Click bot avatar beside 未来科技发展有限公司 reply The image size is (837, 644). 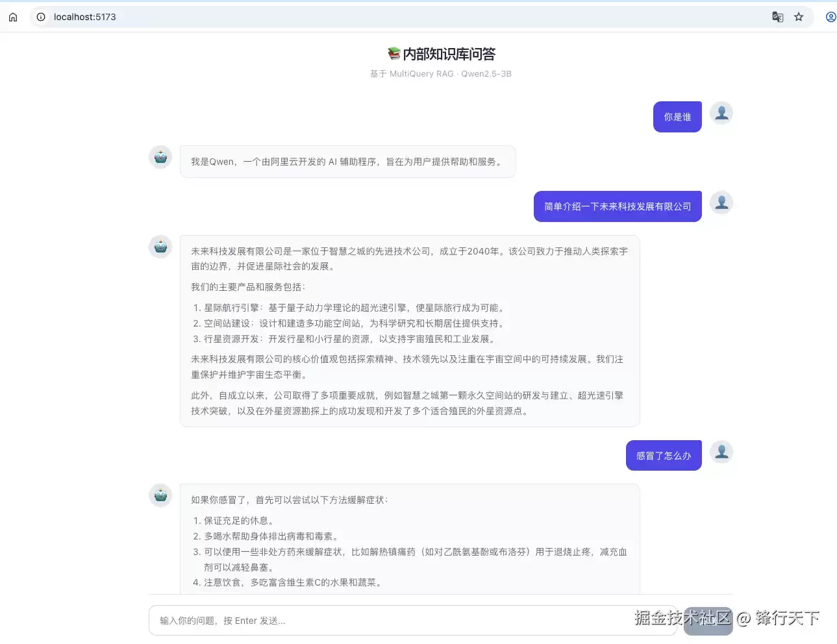tap(160, 247)
